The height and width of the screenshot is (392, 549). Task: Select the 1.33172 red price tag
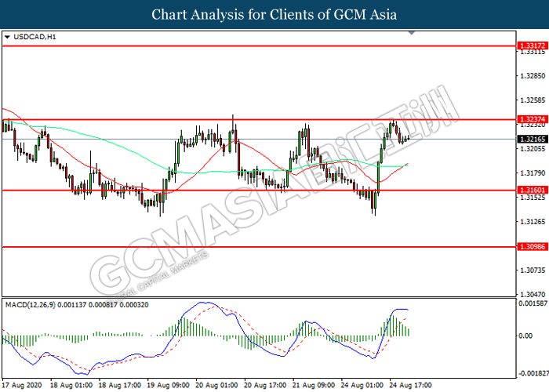(x=532, y=46)
